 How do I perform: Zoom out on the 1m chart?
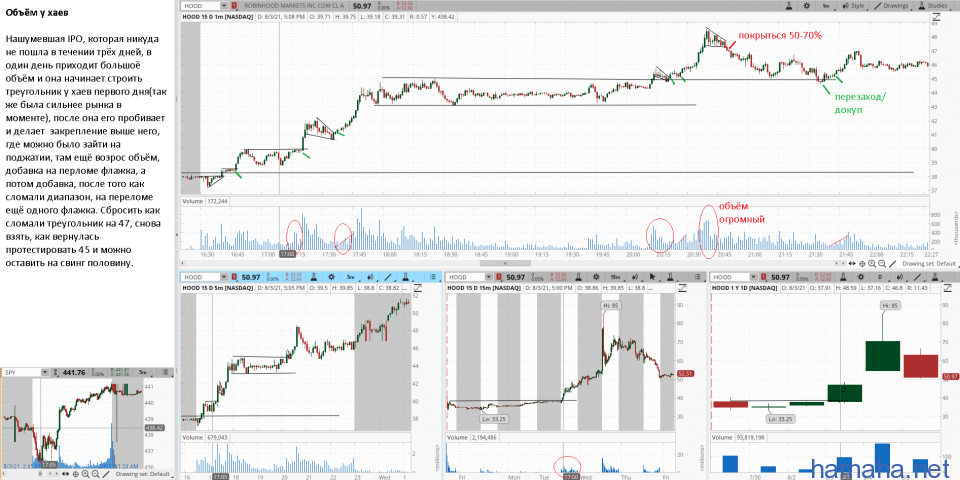coord(882,264)
